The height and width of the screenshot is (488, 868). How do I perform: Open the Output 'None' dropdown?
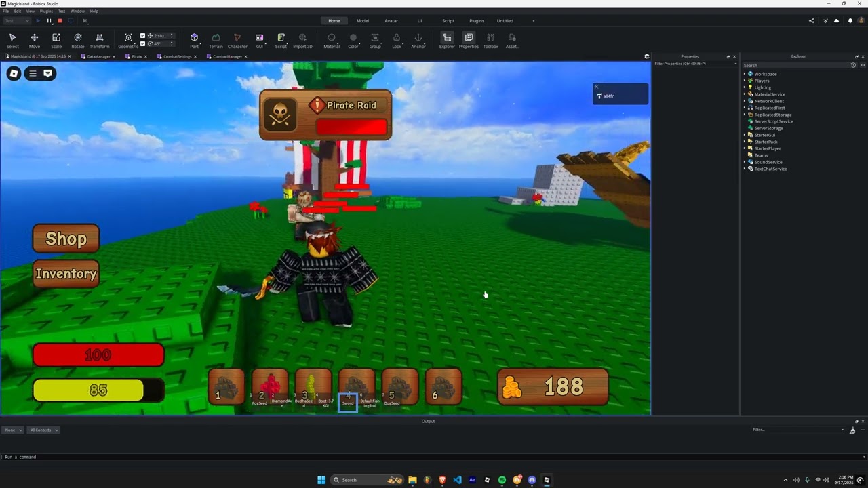13,430
